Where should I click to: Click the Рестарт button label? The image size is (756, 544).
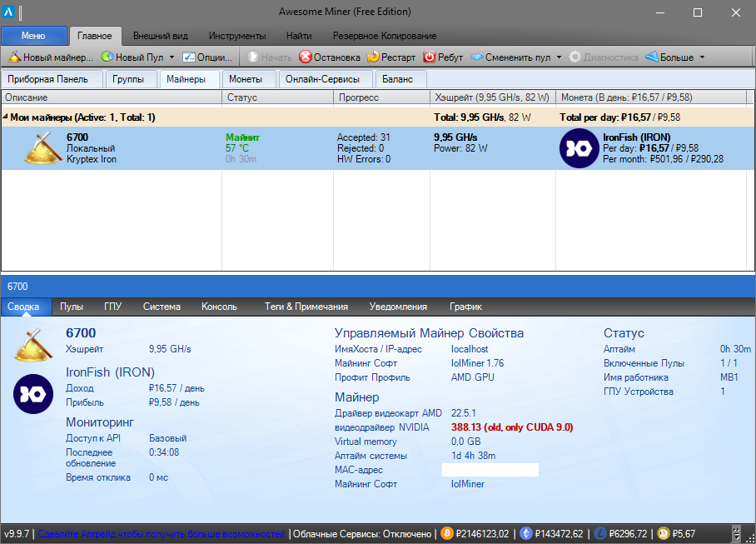click(398, 57)
